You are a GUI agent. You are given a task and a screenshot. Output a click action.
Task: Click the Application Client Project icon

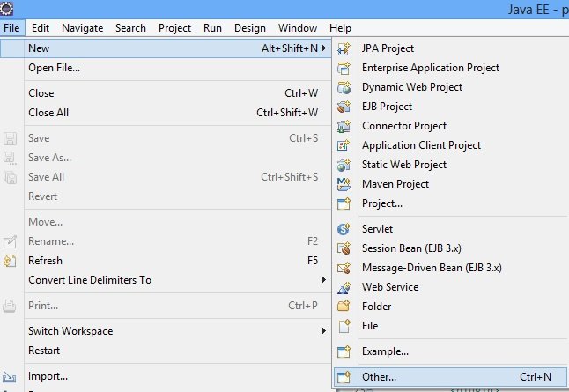pos(344,145)
